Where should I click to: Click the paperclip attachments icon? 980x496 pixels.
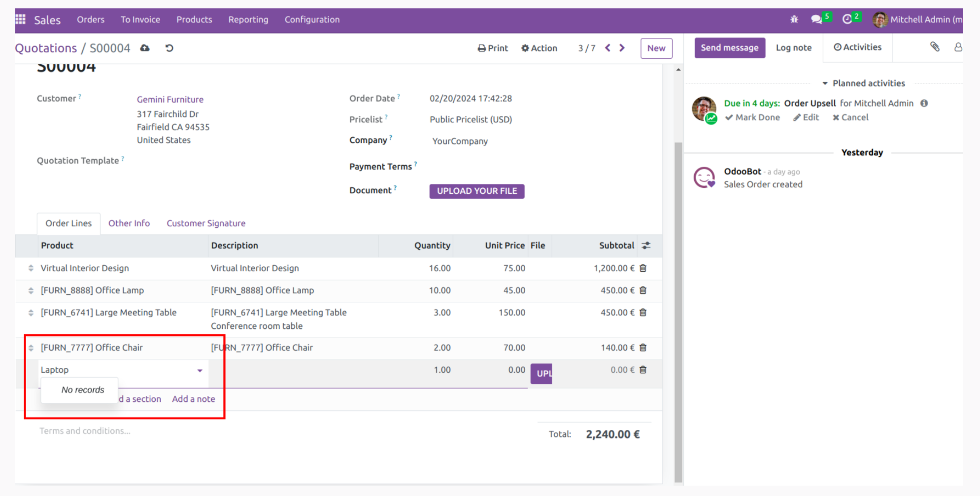[x=935, y=47]
